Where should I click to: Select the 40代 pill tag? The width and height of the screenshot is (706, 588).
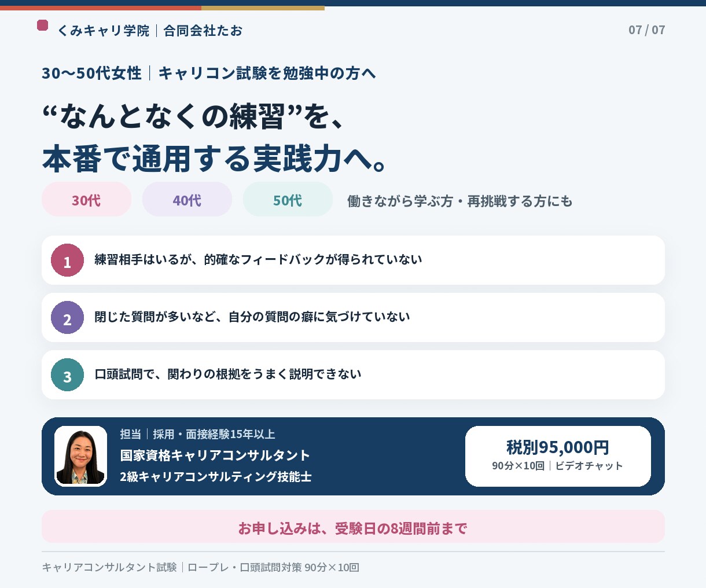(187, 200)
